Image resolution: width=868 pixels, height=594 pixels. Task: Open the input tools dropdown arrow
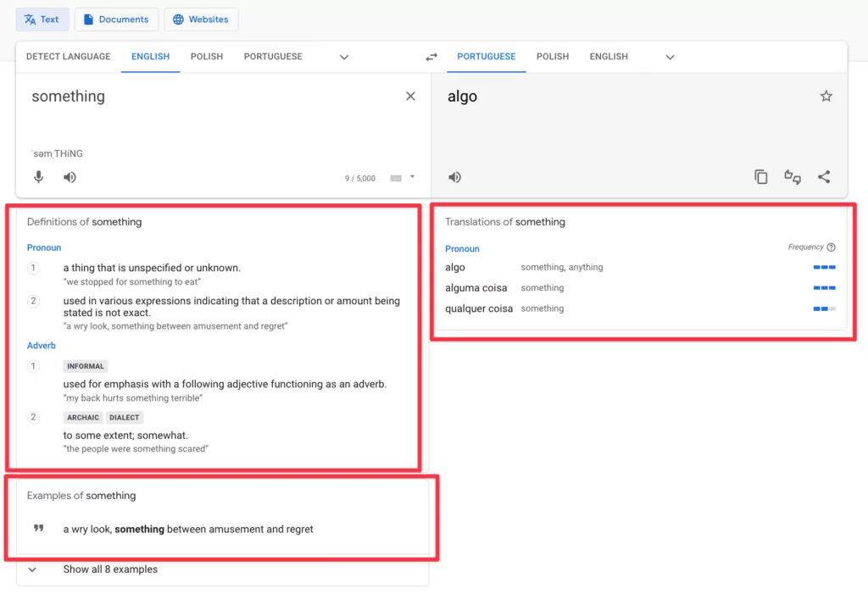[412, 176]
